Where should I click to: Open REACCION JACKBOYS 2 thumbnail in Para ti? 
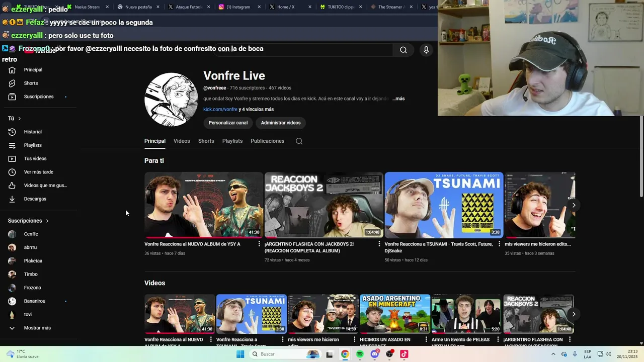324,205
